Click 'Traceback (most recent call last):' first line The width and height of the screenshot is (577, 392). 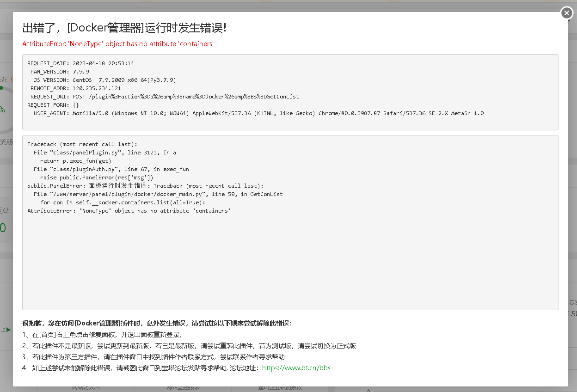pos(82,144)
